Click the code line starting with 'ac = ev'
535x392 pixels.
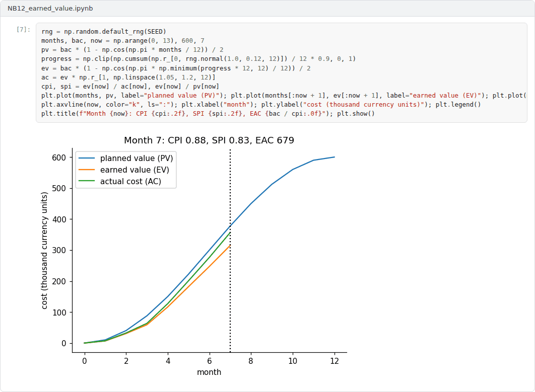coord(128,77)
